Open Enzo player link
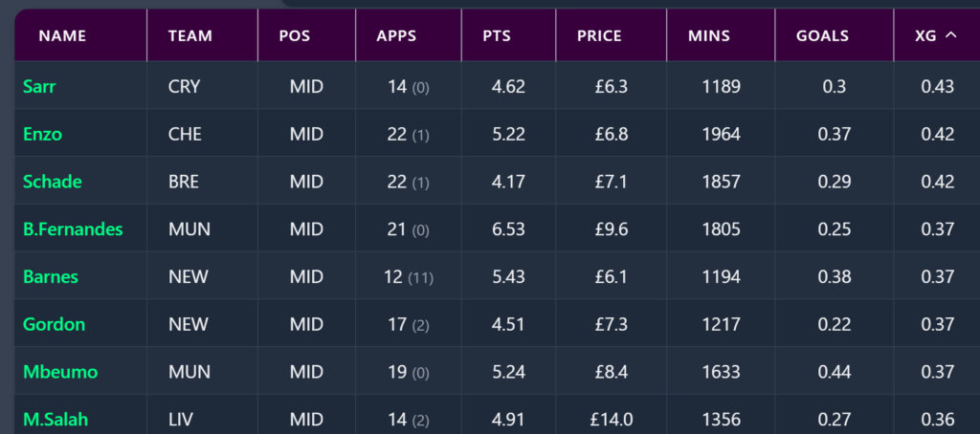980x434 pixels. (x=42, y=135)
